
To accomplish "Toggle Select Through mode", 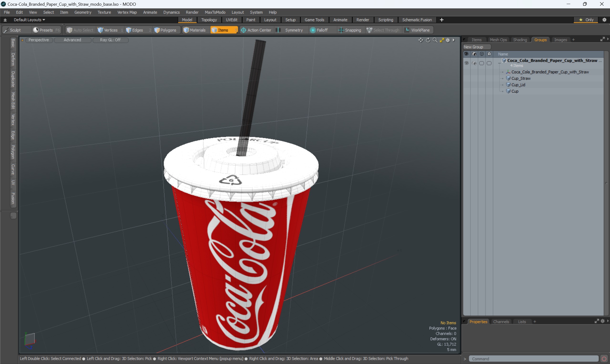I will (383, 30).
